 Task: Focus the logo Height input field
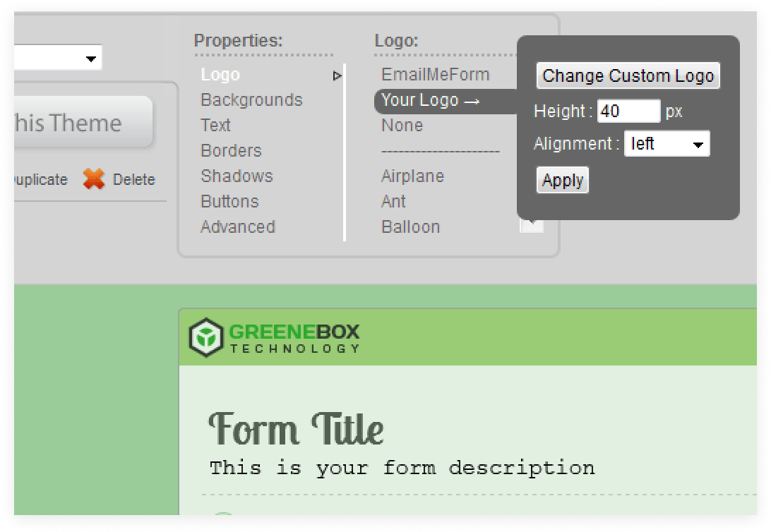629,111
